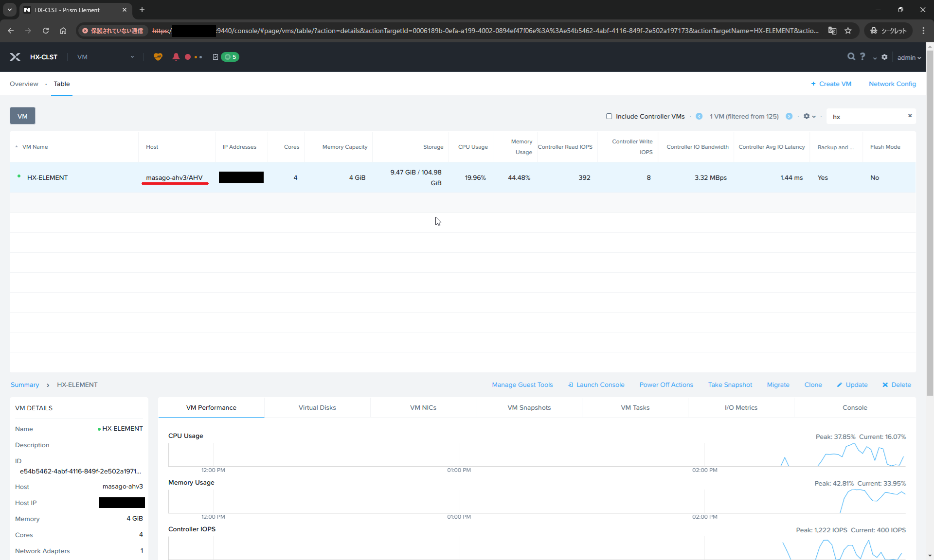Open the browser tab search dropdown
The height and width of the screenshot is (560, 934).
coord(10,10)
